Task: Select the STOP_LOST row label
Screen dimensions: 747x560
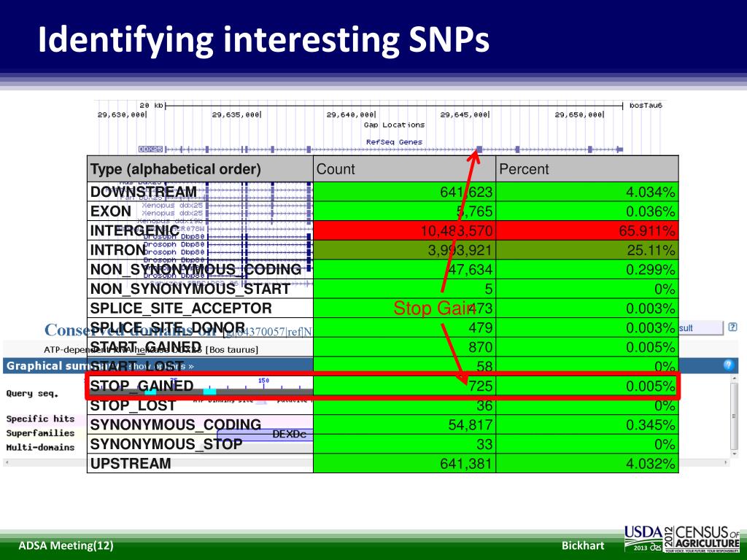Action: (x=133, y=405)
